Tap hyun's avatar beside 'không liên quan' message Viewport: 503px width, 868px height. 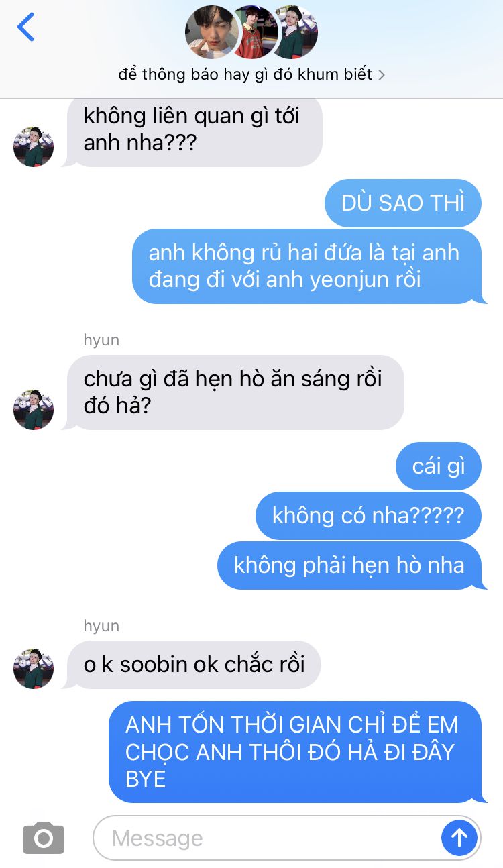tap(34, 146)
